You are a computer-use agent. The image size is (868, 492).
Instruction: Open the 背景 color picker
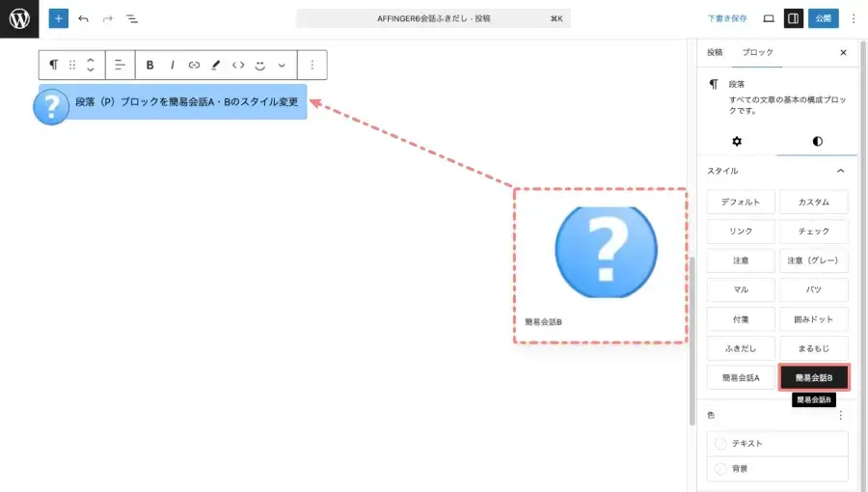777,469
